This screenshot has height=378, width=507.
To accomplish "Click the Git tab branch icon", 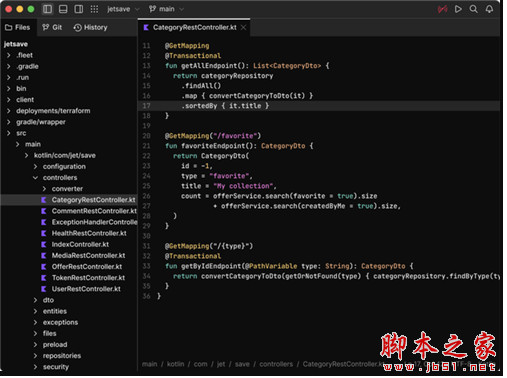I will click(46, 27).
